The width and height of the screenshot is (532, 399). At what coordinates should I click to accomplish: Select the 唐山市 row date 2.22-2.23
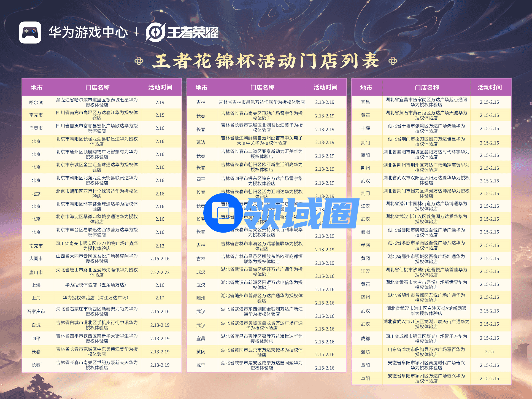160,273
